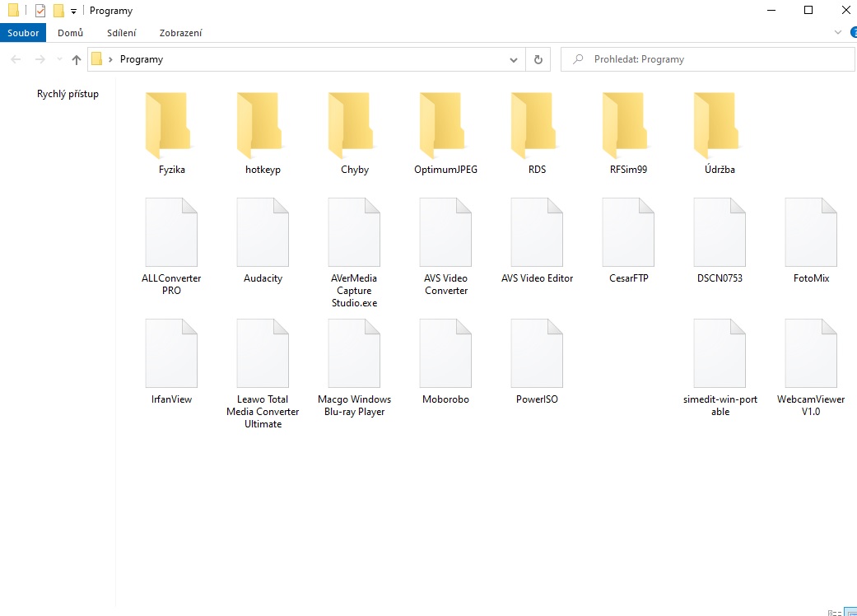This screenshot has width=857, height=616.
Task: Select the Audacity file icon
Action: (x=263, y=232)
